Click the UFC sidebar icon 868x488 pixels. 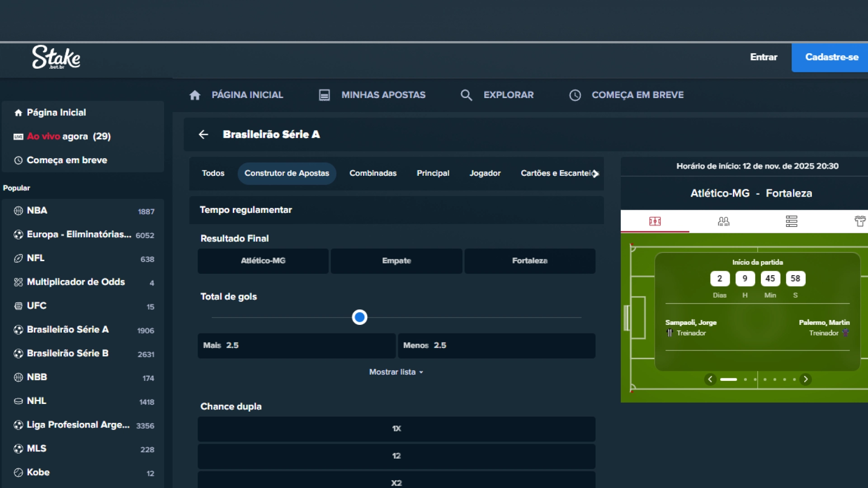[18, 306]
